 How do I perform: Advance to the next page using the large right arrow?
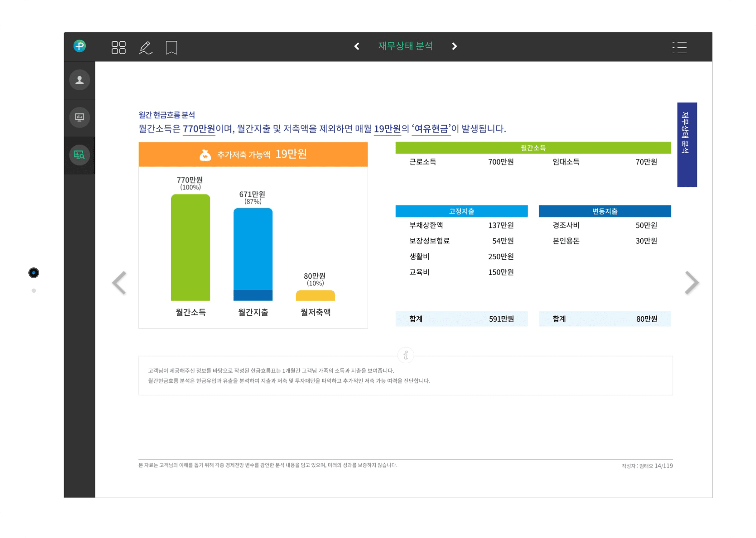click(692, 283)
